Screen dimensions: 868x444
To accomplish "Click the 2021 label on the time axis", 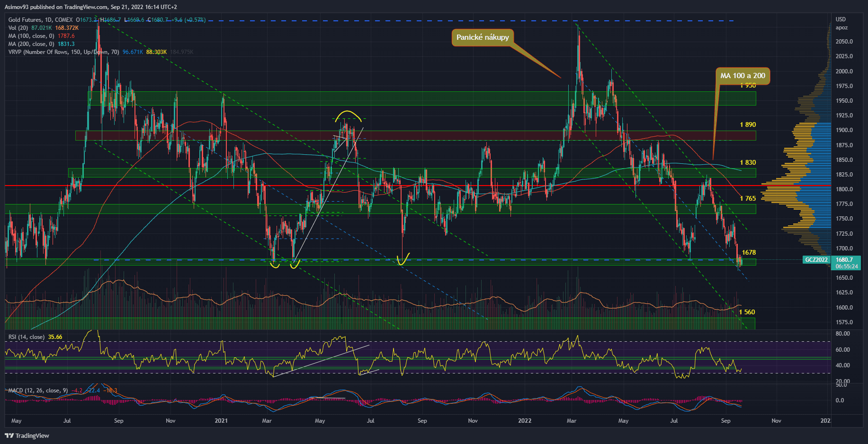I will pos(221,420).
